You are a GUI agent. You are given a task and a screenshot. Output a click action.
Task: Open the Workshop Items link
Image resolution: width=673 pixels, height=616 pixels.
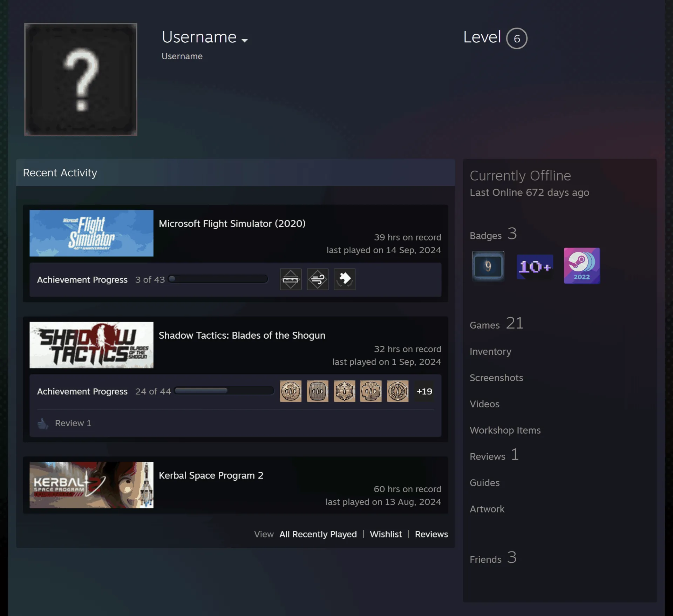[x=505, y=430]
